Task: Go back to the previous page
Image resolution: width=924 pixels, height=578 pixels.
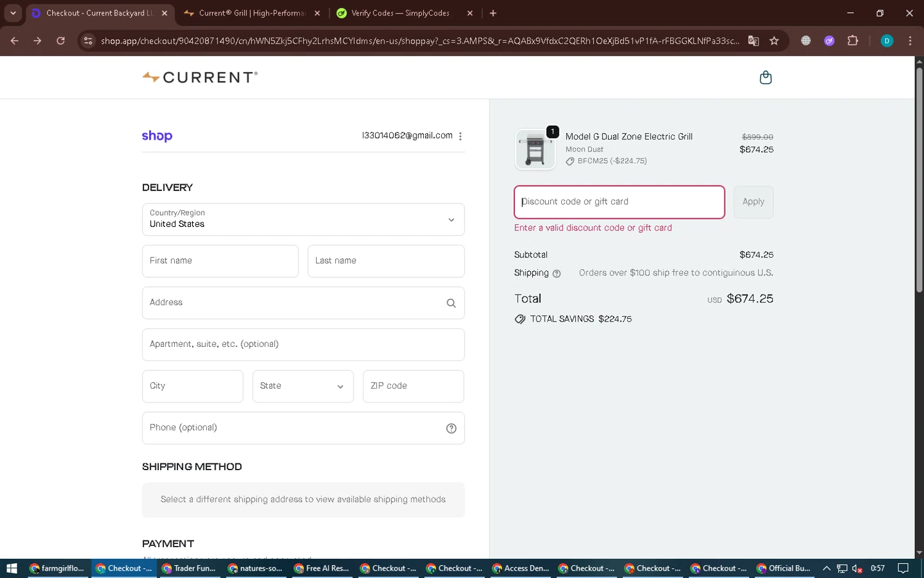Action: click(x=15, y=41)
